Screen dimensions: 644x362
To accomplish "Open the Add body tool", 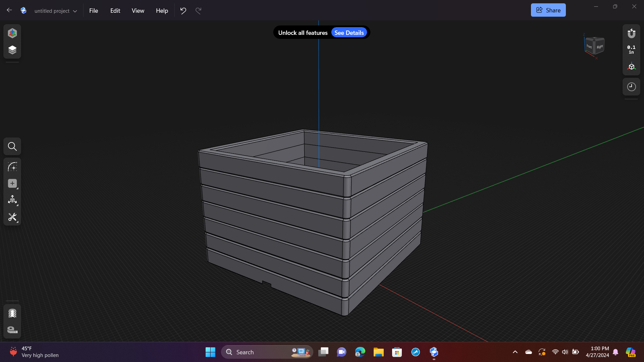I will click(x=12, y=183).
